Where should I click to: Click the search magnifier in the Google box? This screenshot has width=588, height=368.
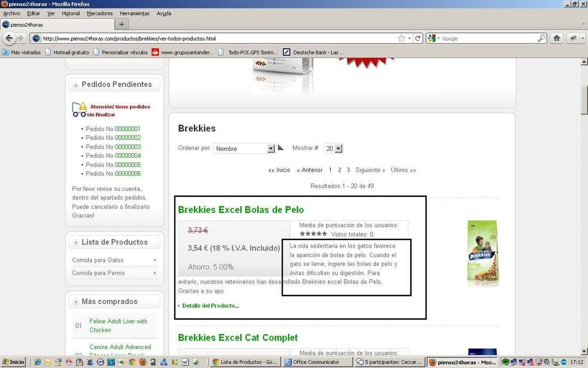click(541, 39)
